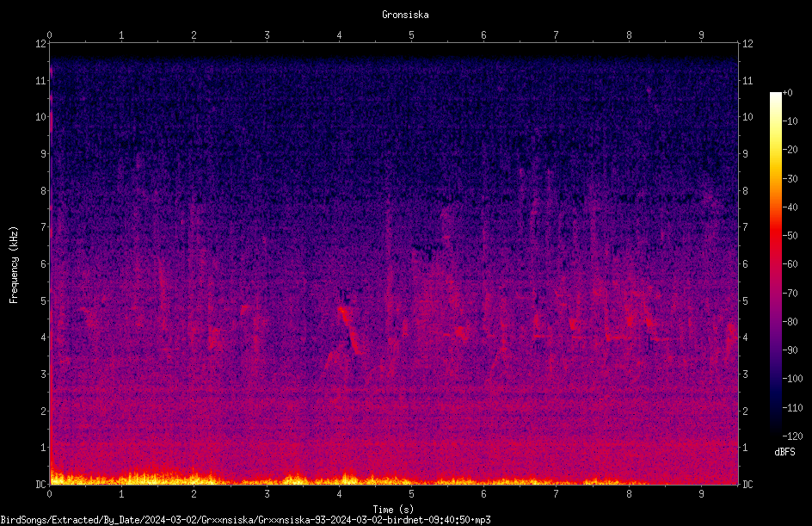This screenshot has width=812, height=526.
Task: Click the dBFS color scale label
Action: pos(784,452)
